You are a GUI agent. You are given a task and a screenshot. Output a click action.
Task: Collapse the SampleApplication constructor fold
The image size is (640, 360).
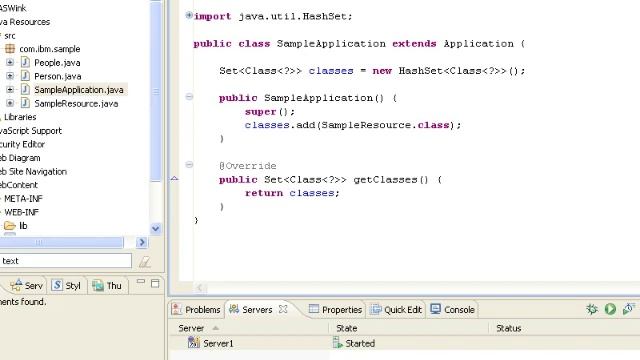click(189, 97)
